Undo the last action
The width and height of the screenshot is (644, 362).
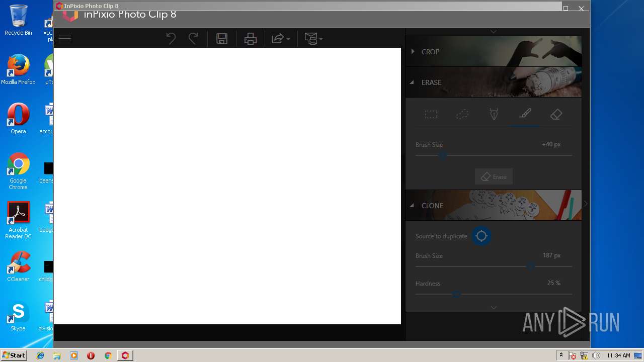pos(171,38)
